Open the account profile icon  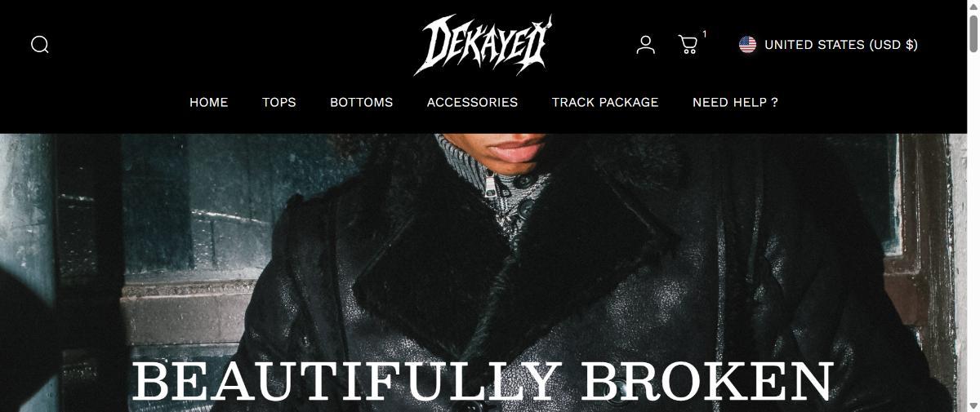coord(645,44)
